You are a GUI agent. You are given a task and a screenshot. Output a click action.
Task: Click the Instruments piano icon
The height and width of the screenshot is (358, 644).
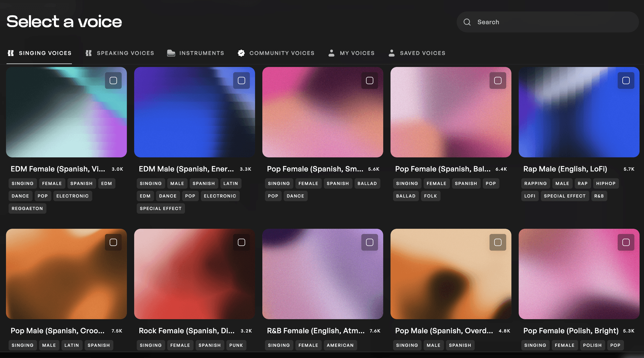click(171, 53)
